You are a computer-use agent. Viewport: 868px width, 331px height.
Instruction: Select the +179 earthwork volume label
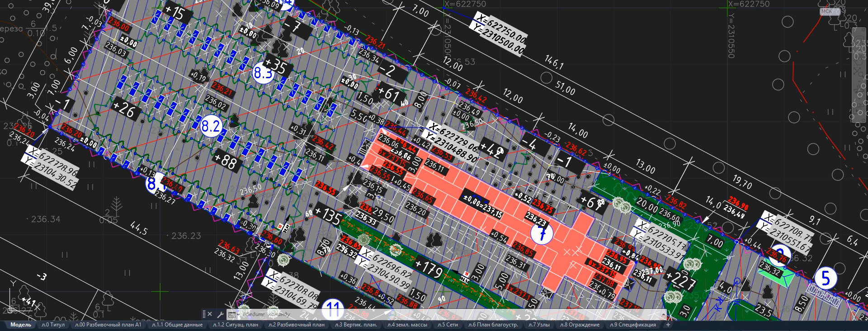tap(429, 268)
